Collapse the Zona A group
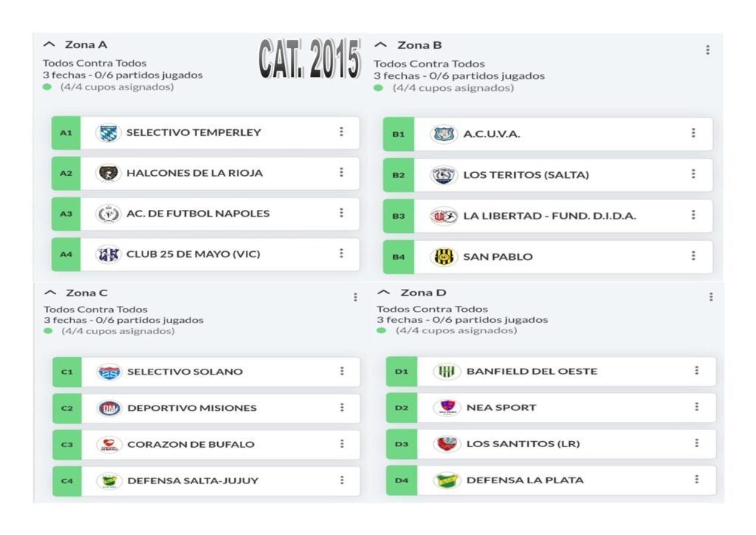Image resolution: width=756 pixels, height=535 pixels. tap(50, 44)
